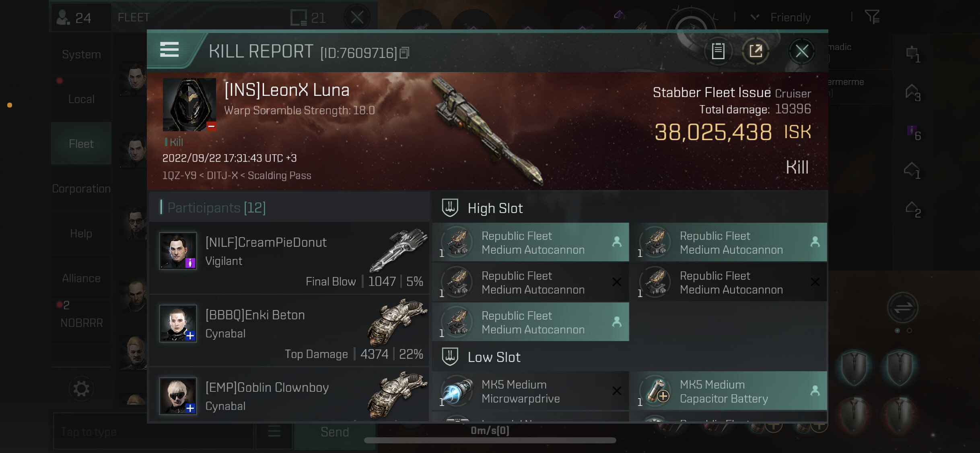The width and height of the screenshot is (980, 453).
Task: Open the High Slot section icon
Action: point(450,208)
